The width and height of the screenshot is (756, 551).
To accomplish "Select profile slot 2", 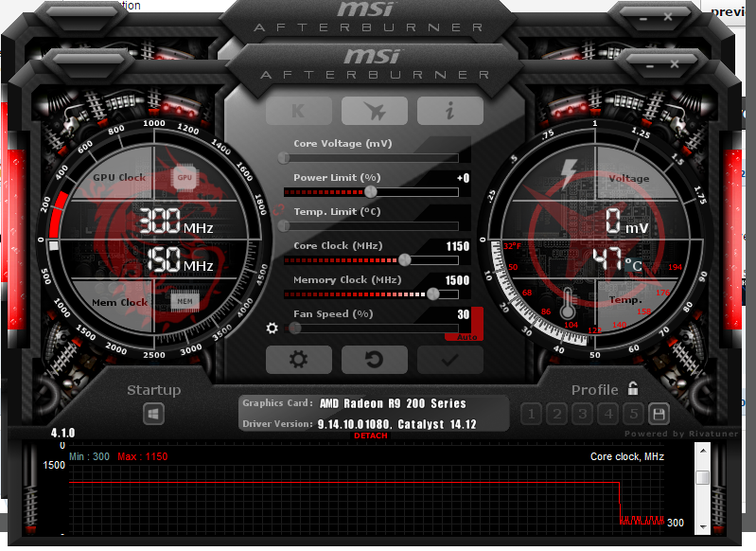I will point(557,414).
